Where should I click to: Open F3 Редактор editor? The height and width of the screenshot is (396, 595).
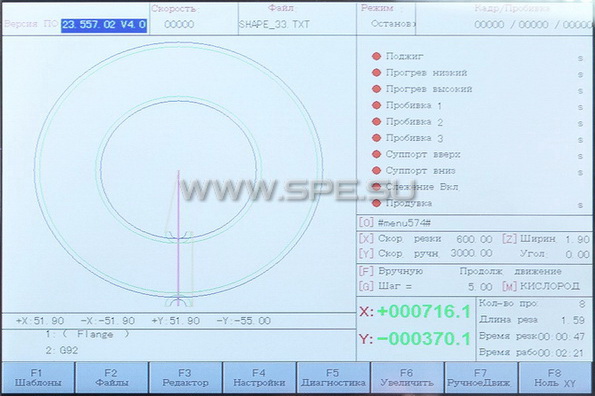pos(185,378)
